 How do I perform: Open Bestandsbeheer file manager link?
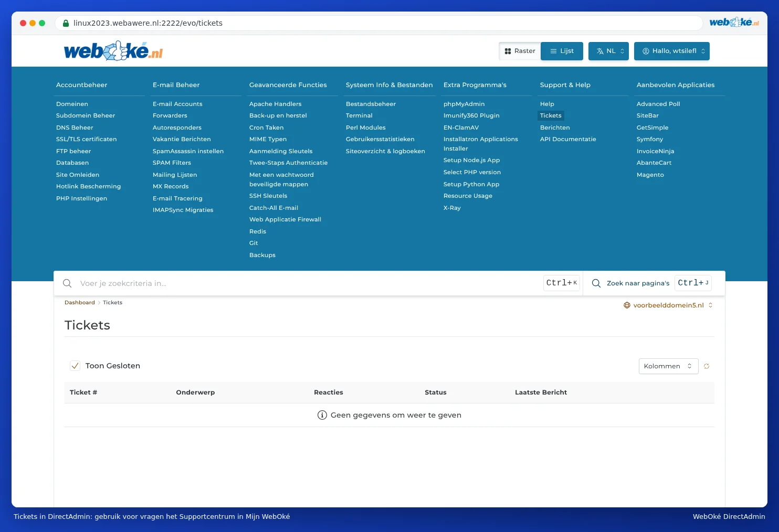[x=371, y=104]
